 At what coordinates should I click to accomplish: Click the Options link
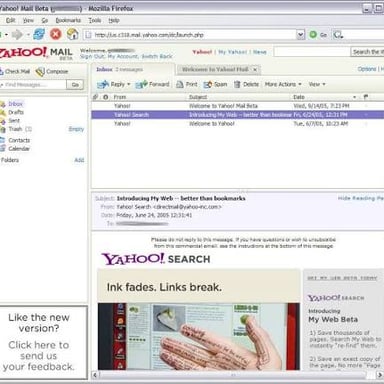[x=367, y=69]
